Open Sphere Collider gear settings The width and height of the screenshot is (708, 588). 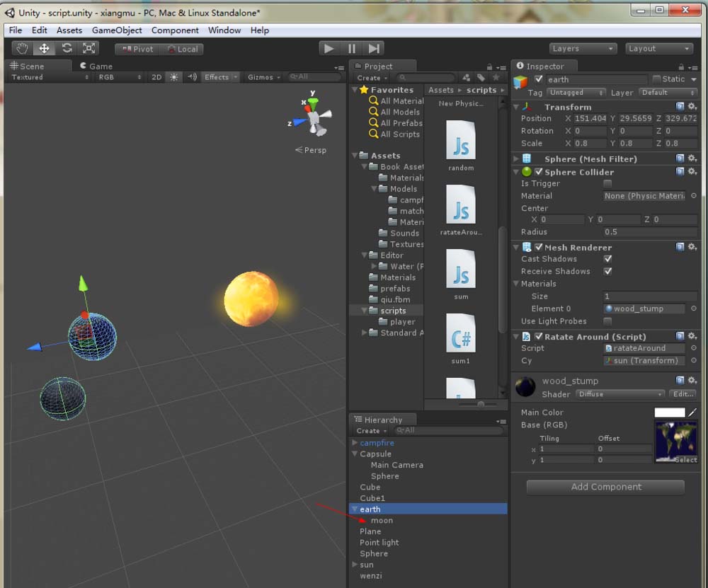(x=692, y=172)
